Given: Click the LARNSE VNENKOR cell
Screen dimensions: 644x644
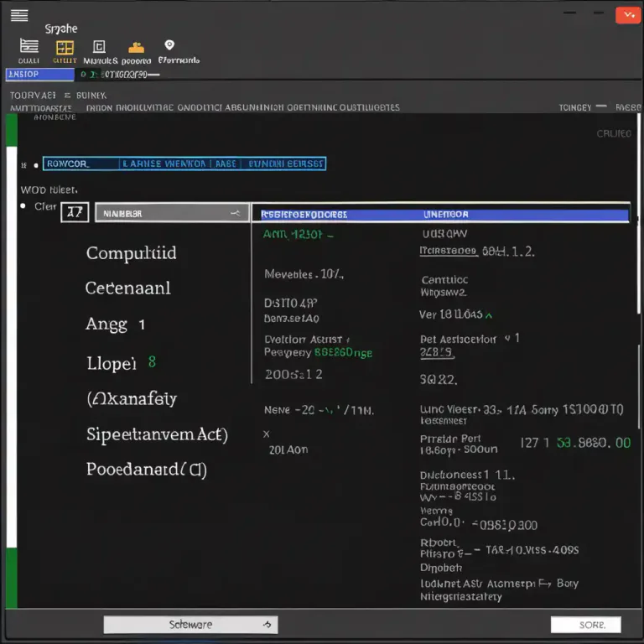Looking at the screenshot, I should (x=164, y=164).
